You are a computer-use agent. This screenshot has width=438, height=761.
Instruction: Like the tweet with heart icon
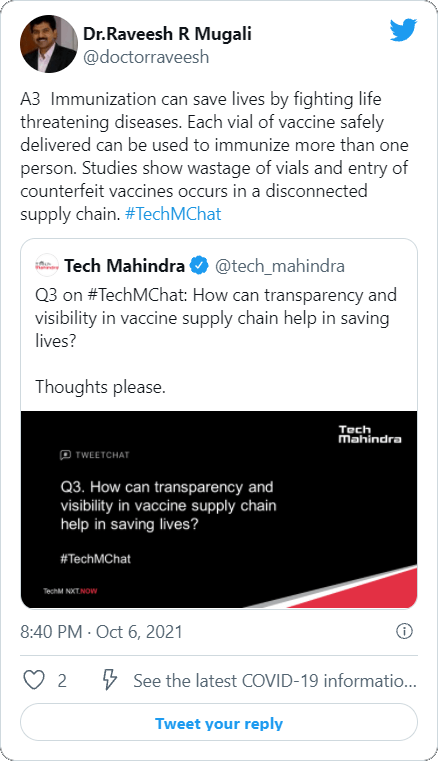[34, 680]
